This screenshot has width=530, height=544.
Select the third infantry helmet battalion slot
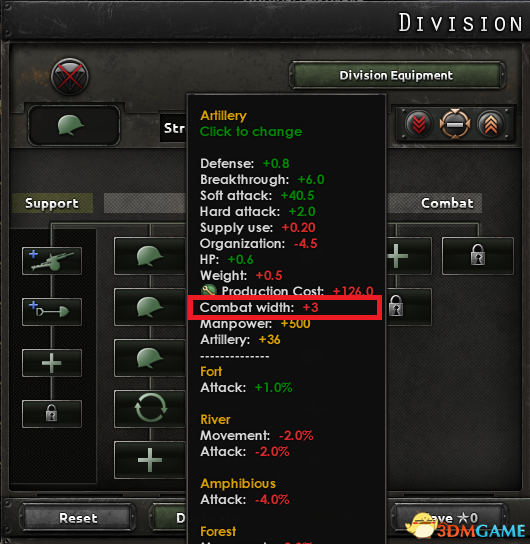150,358
